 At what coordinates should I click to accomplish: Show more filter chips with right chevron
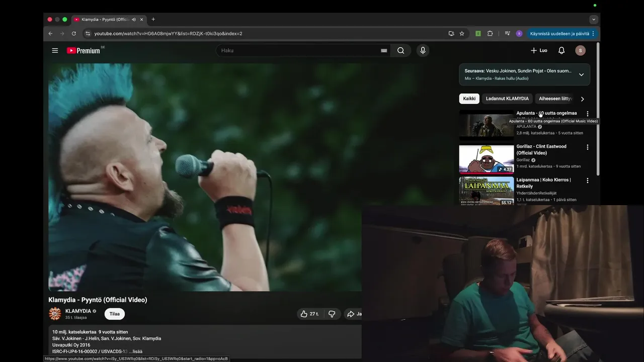click(x=583, y=99)
